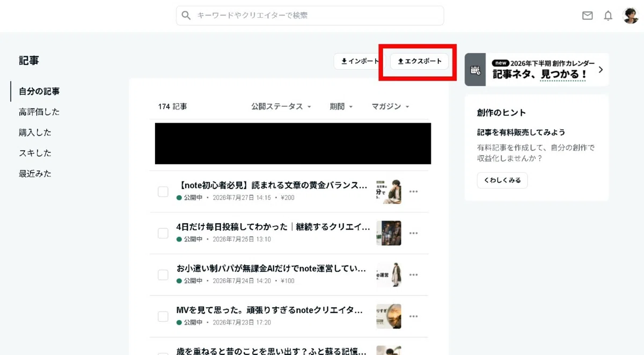
Task: Open the 【note初心者必見】 article title
Action: [272, 186]
